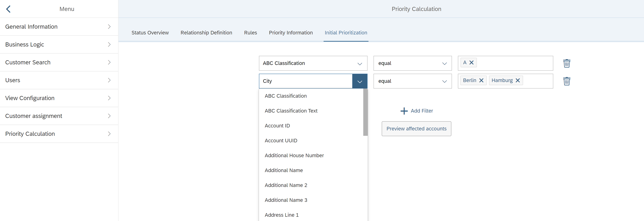This screenshot has height=221, width=644.
Task: Click Preview affected accounts button
Action: tap(416, 129)
